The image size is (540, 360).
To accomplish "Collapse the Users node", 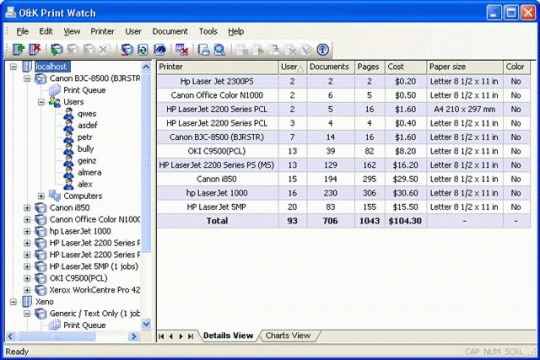I will pos(41,102).
